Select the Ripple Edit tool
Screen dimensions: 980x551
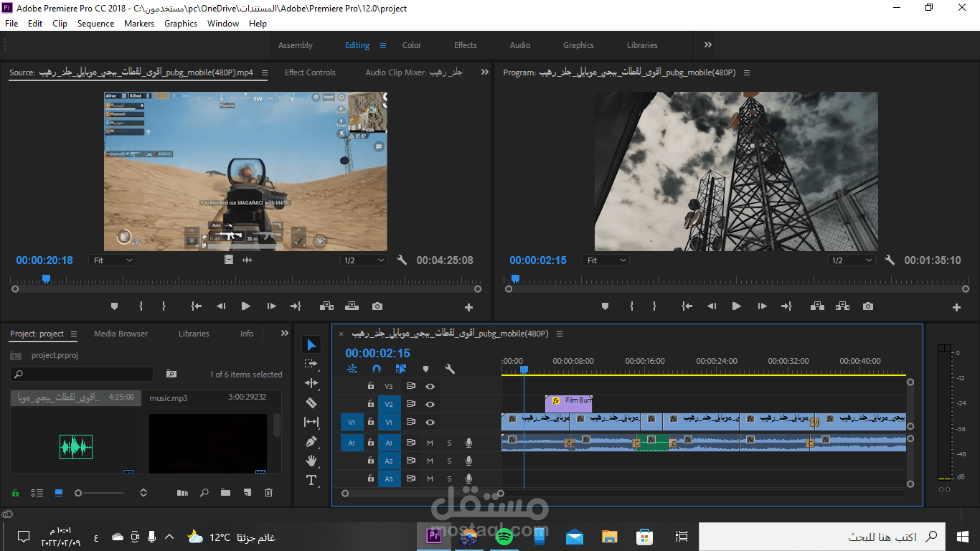[311, 383]
